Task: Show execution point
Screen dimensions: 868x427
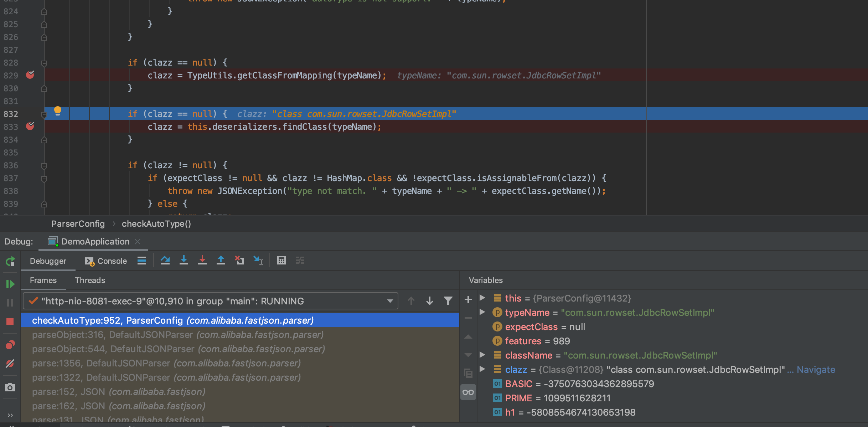Action: (x=142, y=261)
